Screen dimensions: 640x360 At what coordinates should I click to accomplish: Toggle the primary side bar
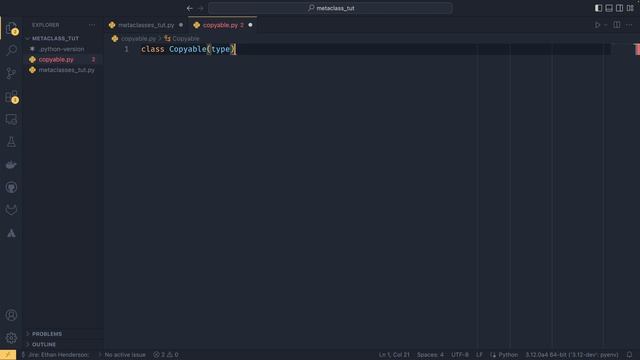[x=598, y=8]
